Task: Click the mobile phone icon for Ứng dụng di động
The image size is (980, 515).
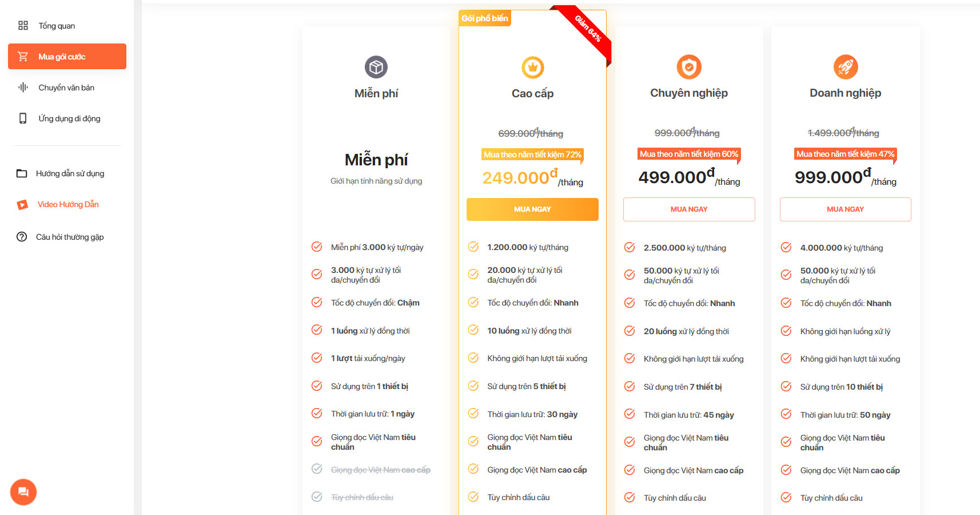Action: click(23, 118)
